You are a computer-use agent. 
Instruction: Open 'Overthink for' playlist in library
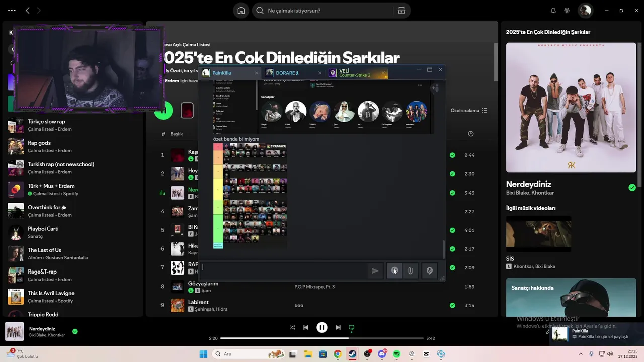(x=74, y=211)
